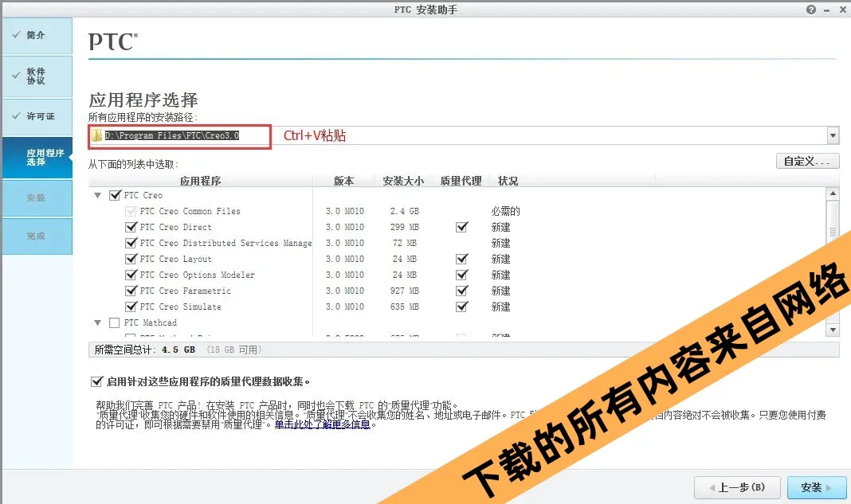The image size is (851, 504).
Task: Go to the 简介 step in sidebar
Action: pos(37,35)
